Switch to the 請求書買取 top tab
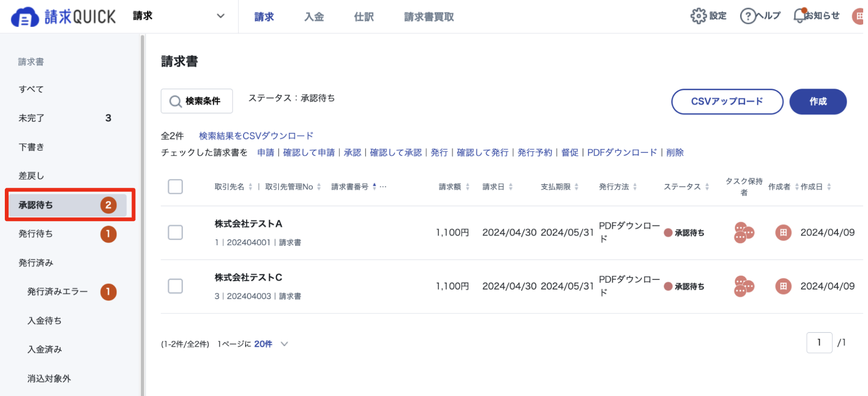Image resolution: width=868 pixels, height=396 pixels. pyautogui.click(x=429, y=17)
